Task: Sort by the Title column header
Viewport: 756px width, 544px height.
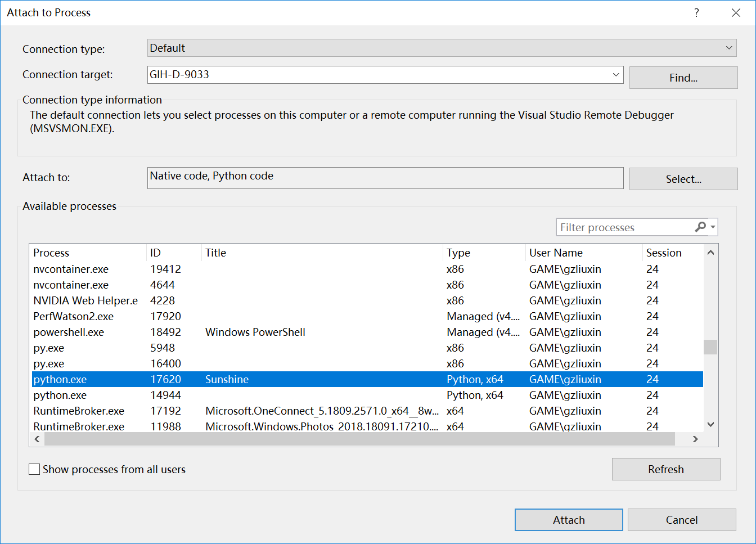Action: [322, 253]
